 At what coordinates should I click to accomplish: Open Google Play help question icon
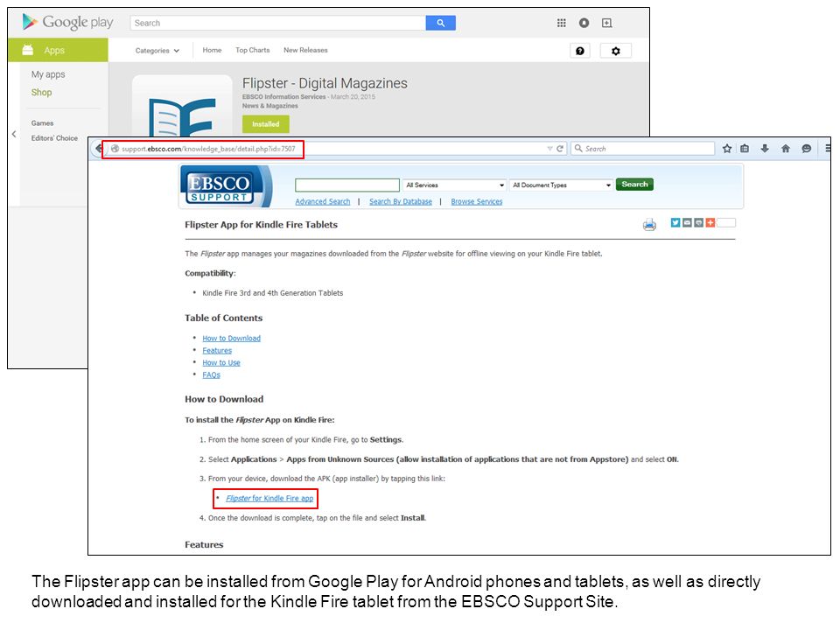[x=579, y=51]
